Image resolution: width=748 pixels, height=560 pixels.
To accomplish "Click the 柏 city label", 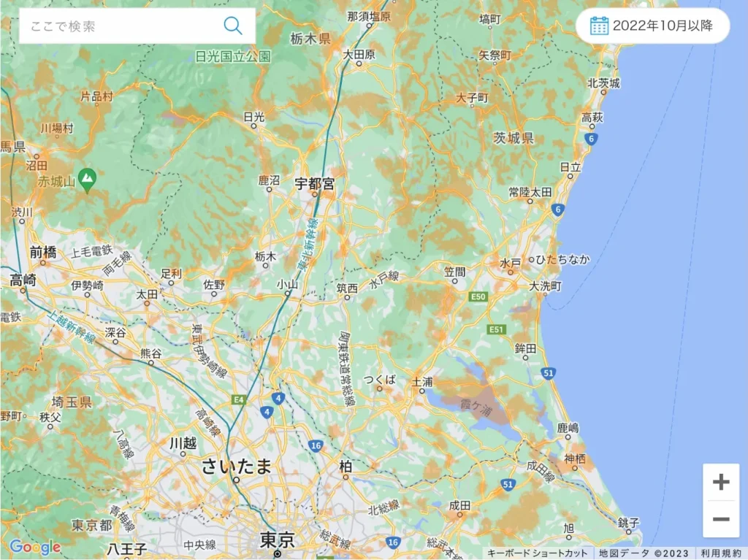I will click(346, 466).
